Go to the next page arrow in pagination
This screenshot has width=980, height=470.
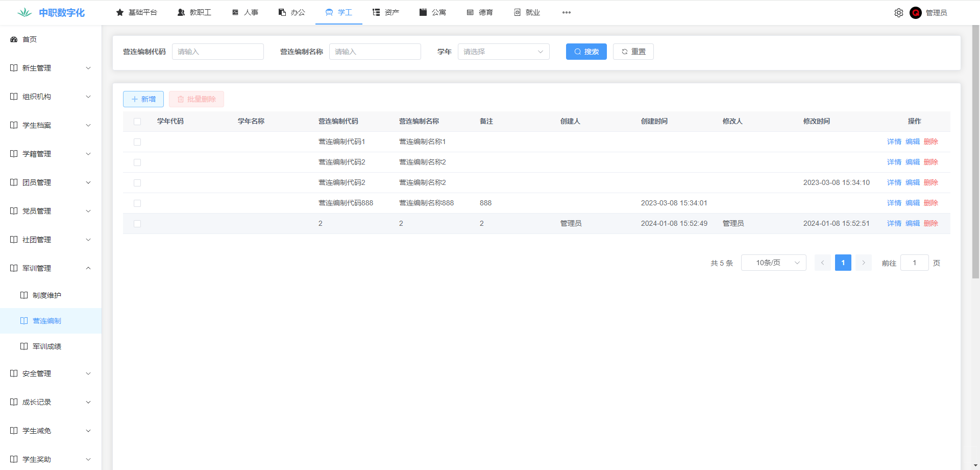pyautogui.click(x=863, y=263)
